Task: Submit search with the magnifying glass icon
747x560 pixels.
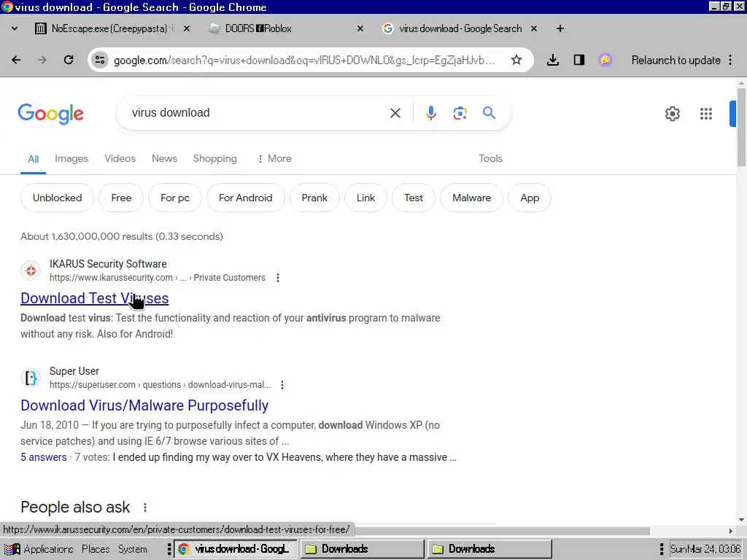Action: coord(489,113)
